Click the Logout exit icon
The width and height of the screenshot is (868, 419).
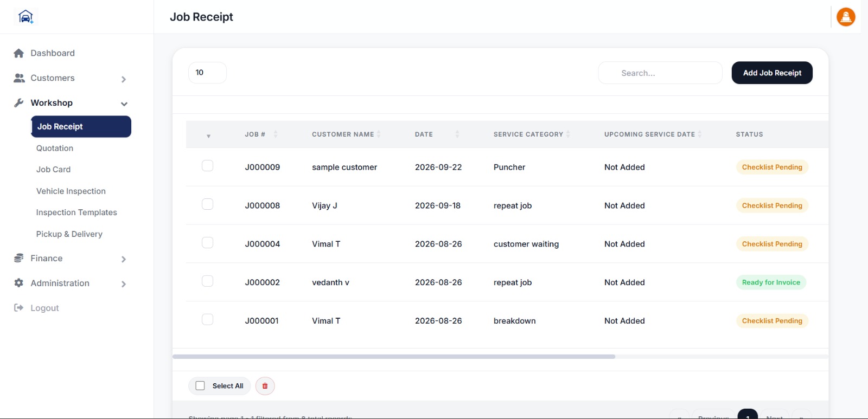pos(19,308)
